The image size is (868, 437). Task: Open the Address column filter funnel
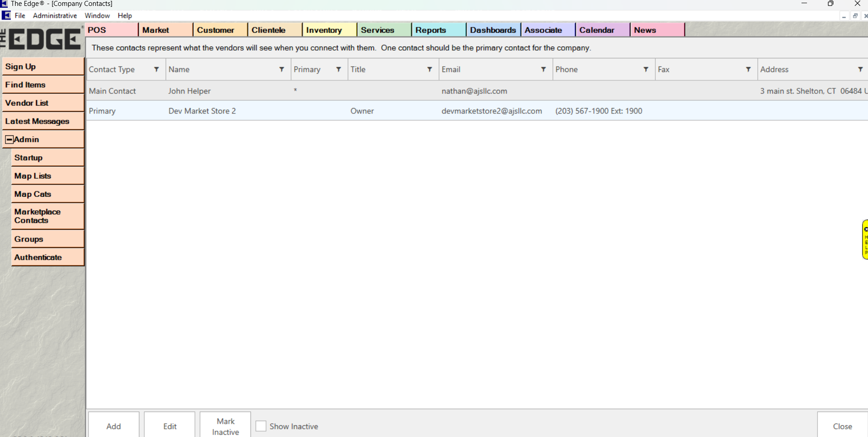point(860,69)
